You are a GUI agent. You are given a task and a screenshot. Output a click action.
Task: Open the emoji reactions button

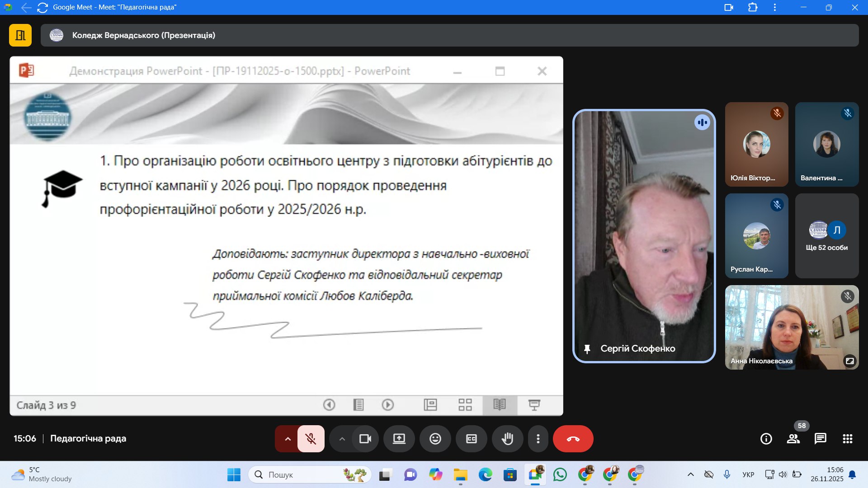pos(435,439)
